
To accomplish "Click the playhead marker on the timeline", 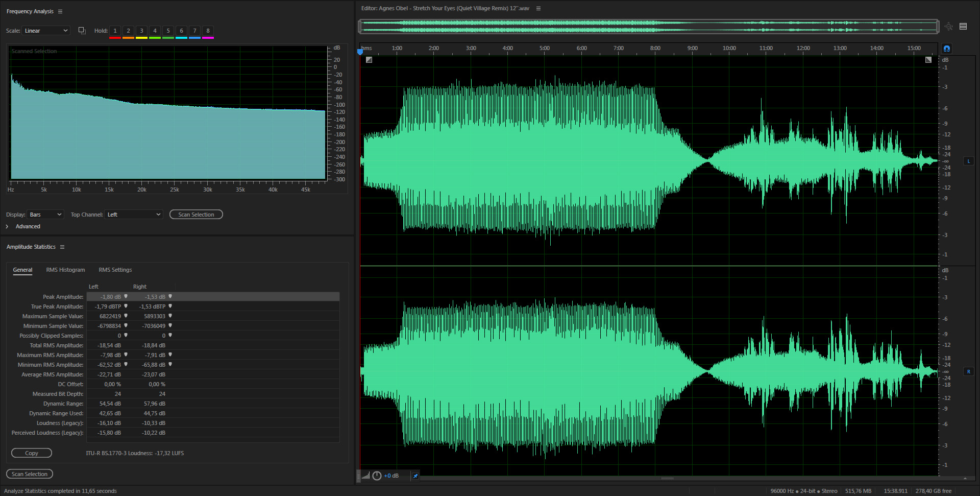I will click(360, 51).
